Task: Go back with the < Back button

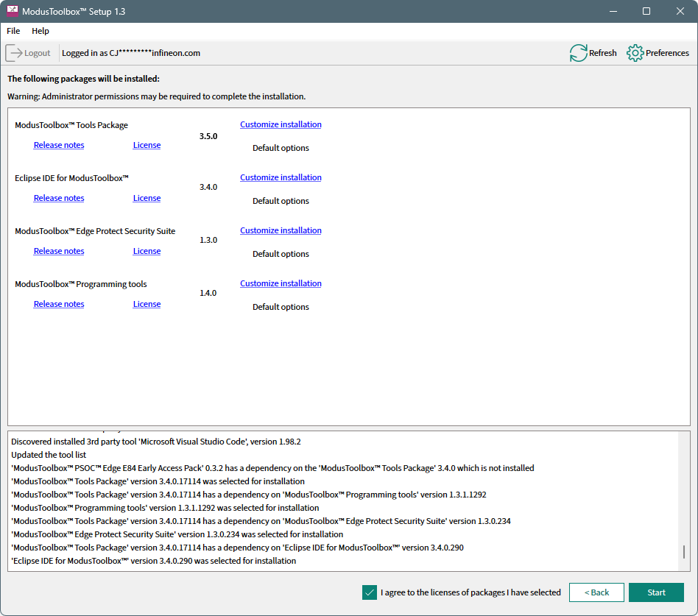Action: [x=596, y=592]
